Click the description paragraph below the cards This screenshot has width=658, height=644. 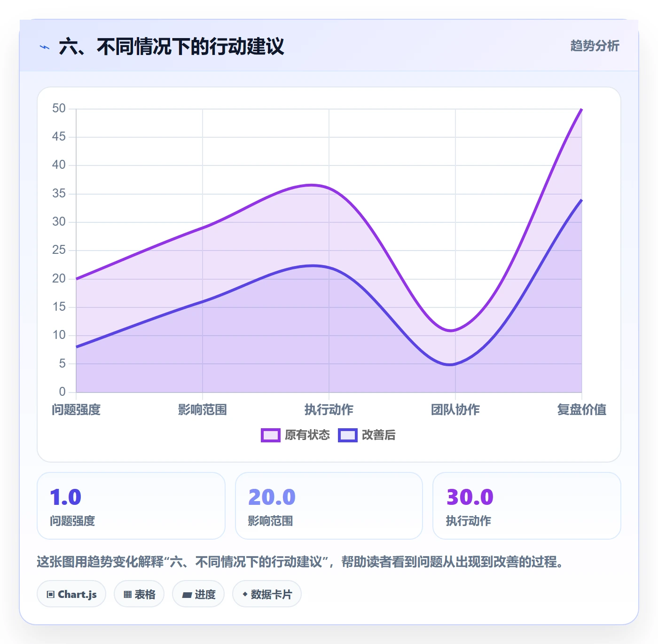pyautogui.click(x=301, y=562)
